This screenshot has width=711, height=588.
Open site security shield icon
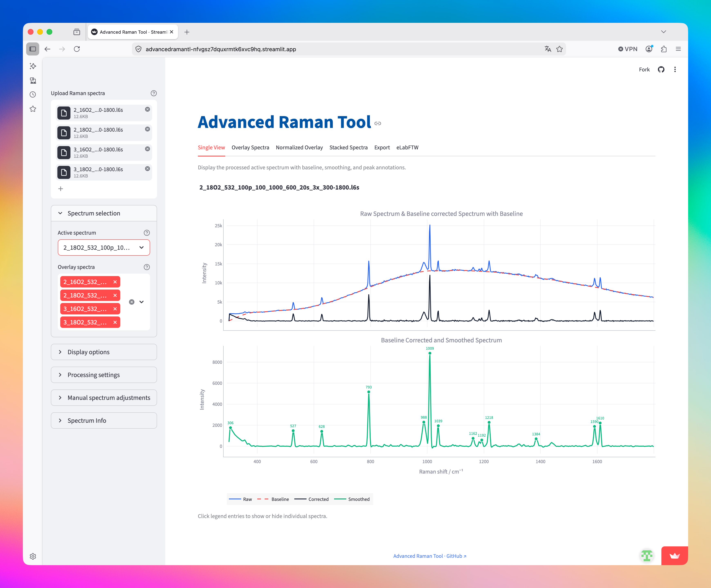coord(138,49)
